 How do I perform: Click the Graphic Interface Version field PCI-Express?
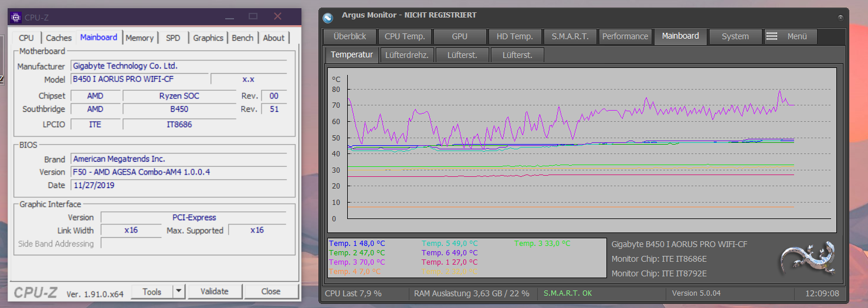(194, 217)
